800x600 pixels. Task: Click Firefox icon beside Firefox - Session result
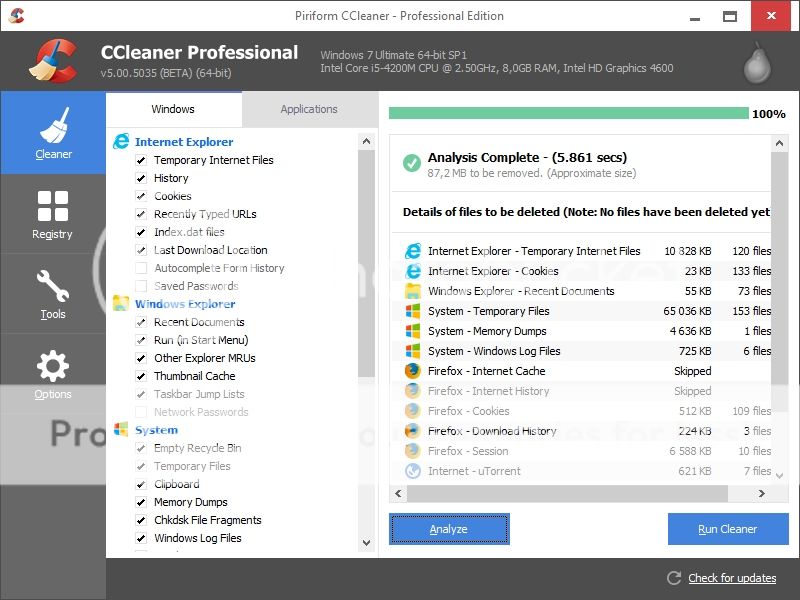pos(413,451)
